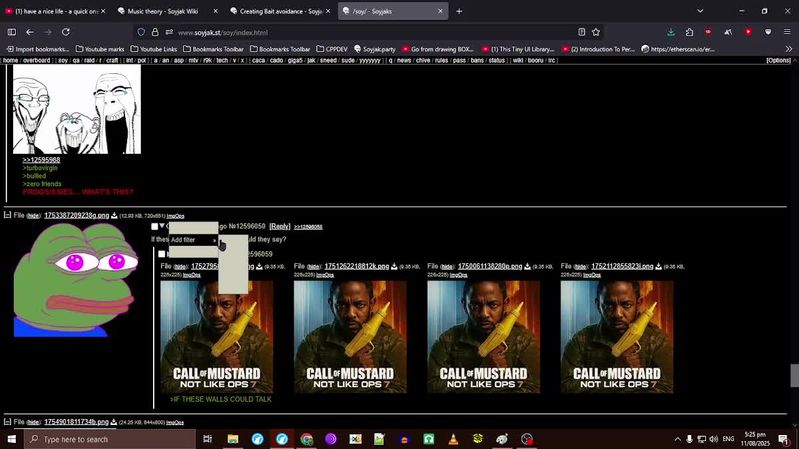This screenshot has width=799, height=449.
Task: Open a new browser tab
Action: pyautogui.click(x=459, y=11)
